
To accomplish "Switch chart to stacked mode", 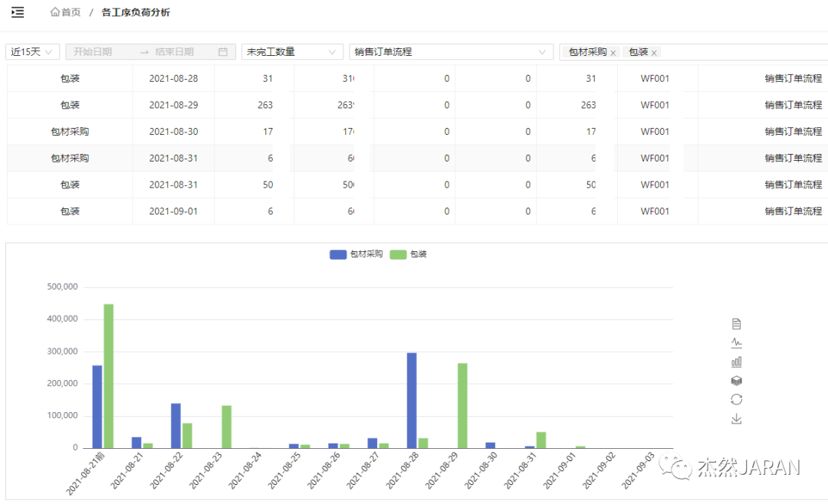I will click(x=736, y=381).
